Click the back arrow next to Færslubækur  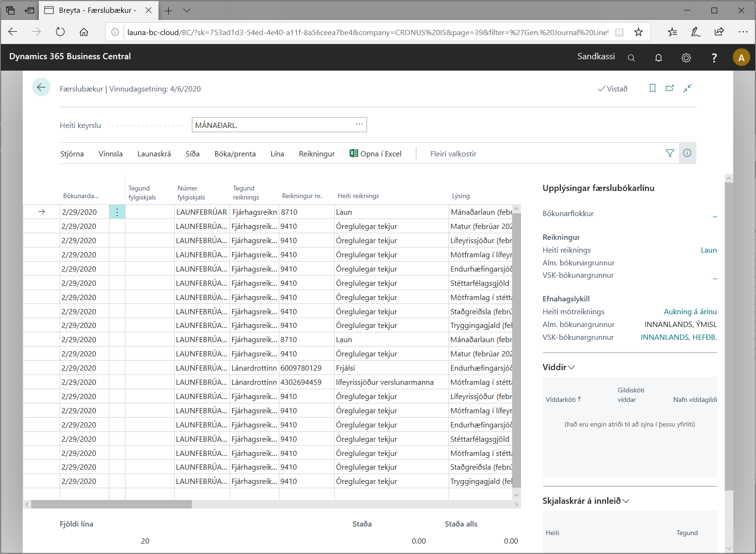pos(41,87)
